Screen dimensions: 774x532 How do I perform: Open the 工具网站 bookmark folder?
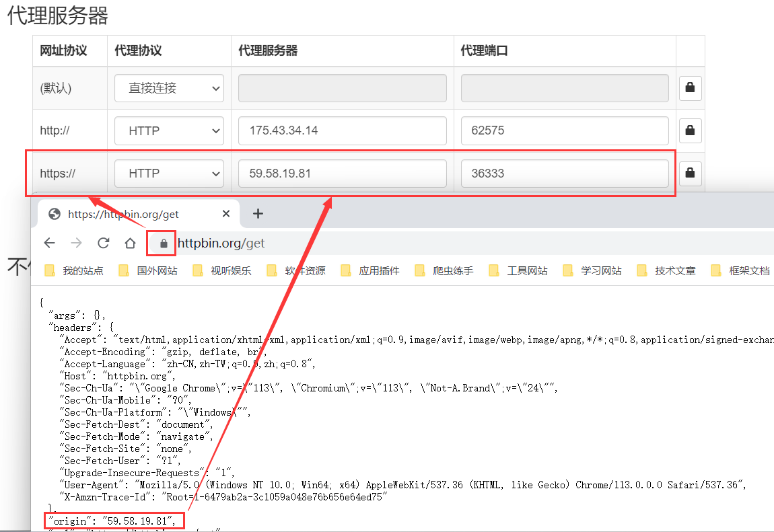(x=518, y=271)
